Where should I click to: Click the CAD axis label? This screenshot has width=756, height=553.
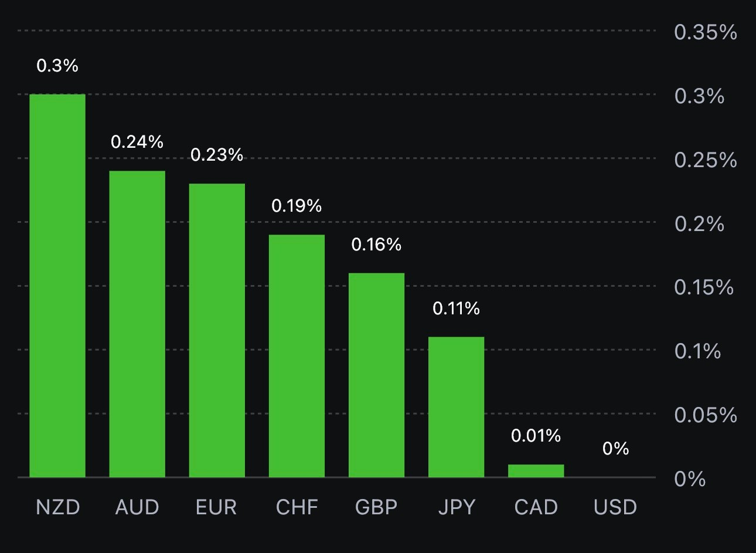[536, 507]
